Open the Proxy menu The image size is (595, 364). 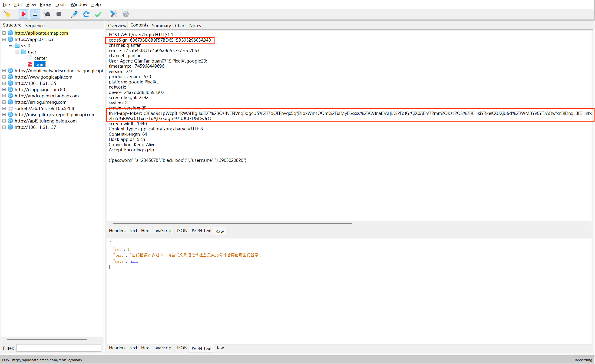coord(45,4)
